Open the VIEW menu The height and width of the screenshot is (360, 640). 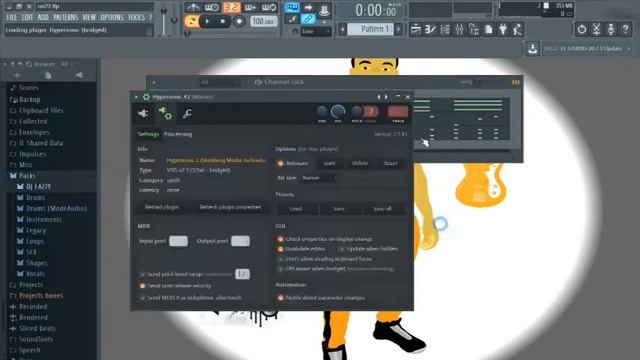(89, 18)
